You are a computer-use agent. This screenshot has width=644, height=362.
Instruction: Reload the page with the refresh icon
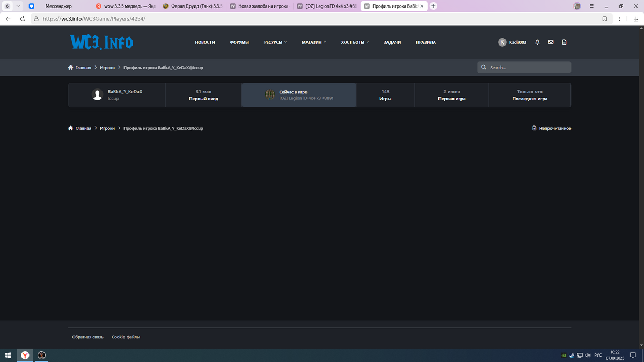coord(23,18)
